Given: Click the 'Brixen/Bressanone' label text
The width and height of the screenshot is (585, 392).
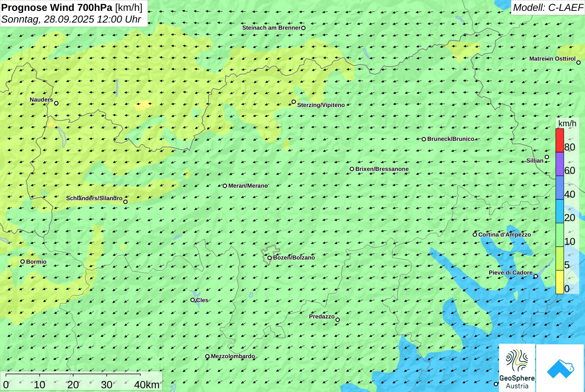Looking at the screenshot, I should click(382, 169).
